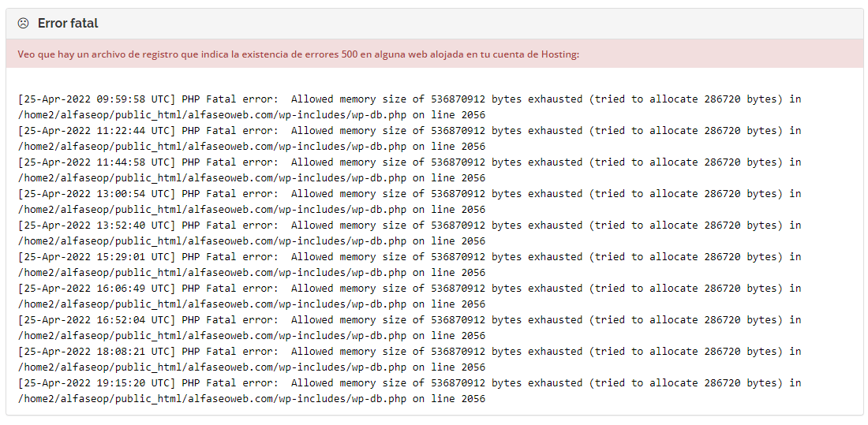Select the 16:06:49 UTC log entry
Viewport: 868px width, 425px height.
(x=410, y=296)
